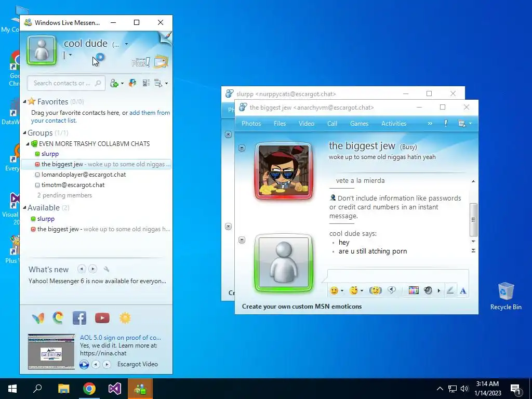Click the show menu icon in Messenger toolbar
532x399 pixels.
(158, 83)
